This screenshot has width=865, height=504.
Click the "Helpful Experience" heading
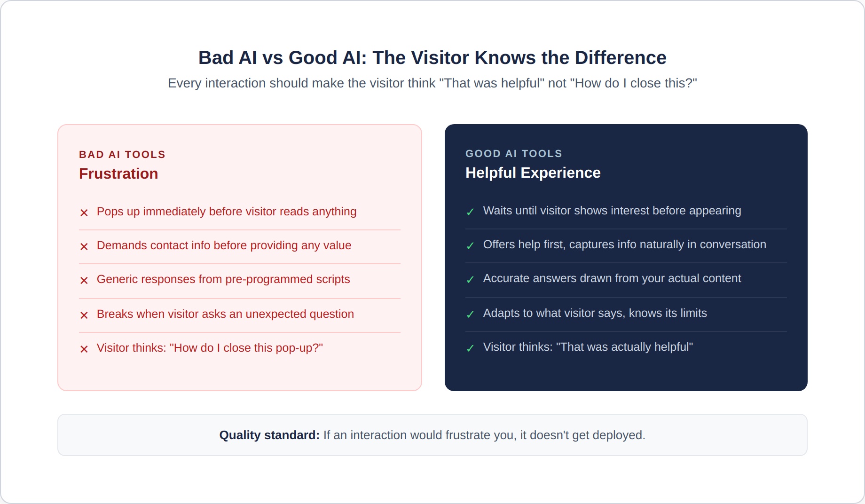click(x=533, y=173)
